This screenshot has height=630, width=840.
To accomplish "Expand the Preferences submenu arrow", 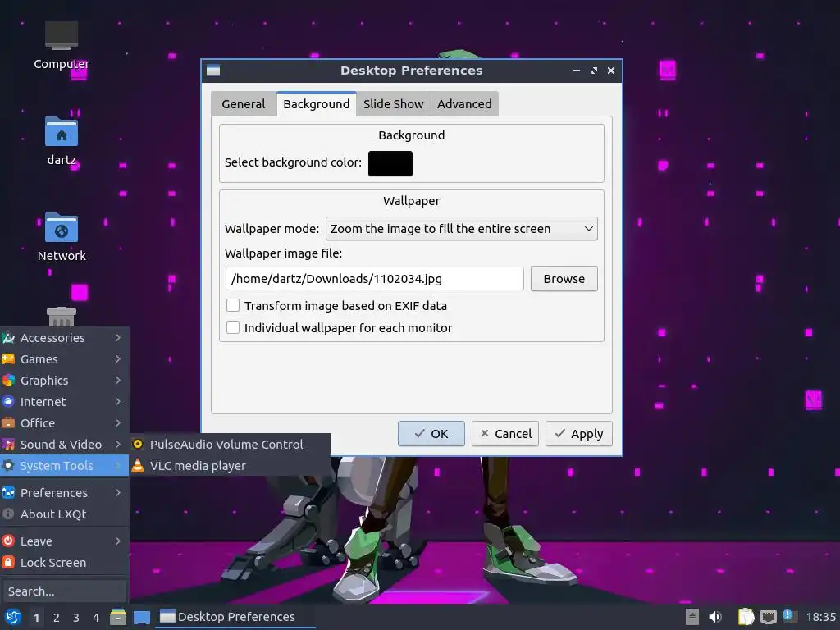I will coord(118,492).
